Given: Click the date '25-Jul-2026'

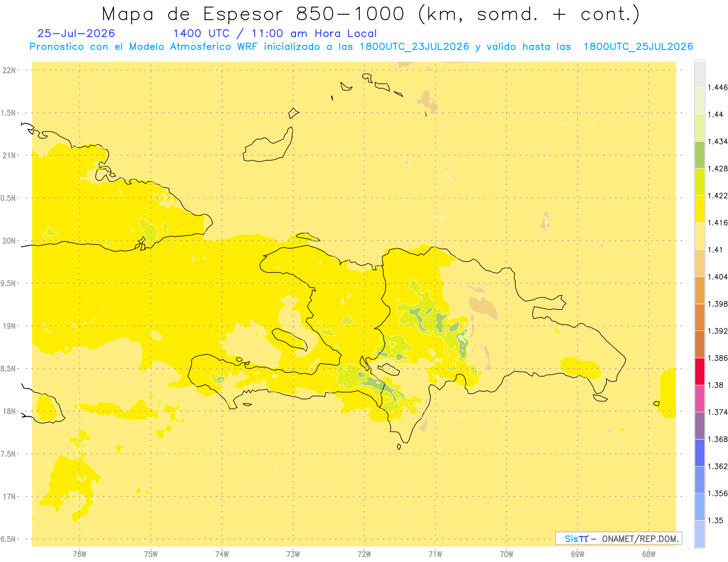Looking at the screenshot, I should point(76,33).
